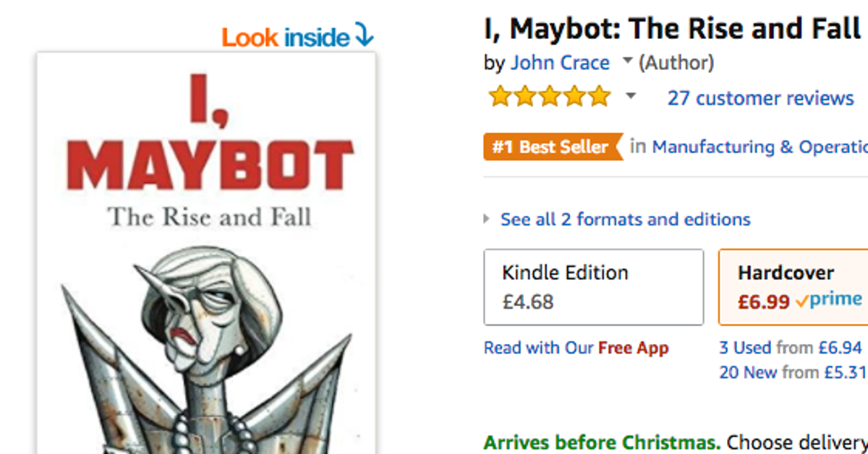Click the first gold star in the rating

[499, 95]
